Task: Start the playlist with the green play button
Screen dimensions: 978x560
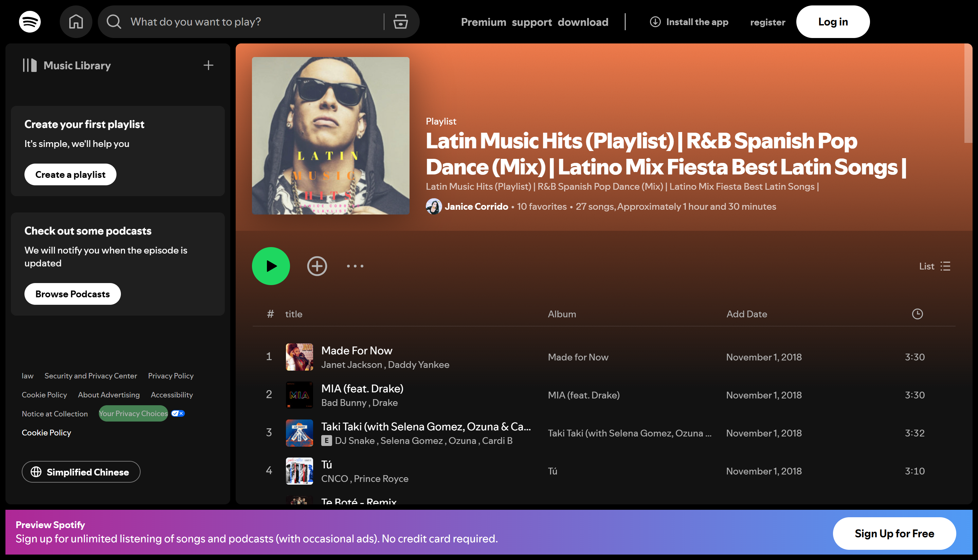Action: click(x=271, y=266)
